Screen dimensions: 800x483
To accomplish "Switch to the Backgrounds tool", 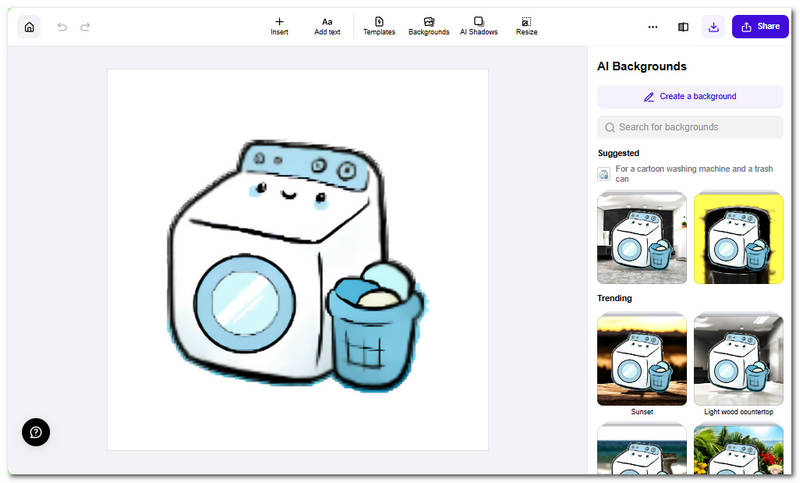I will (428, 26).
